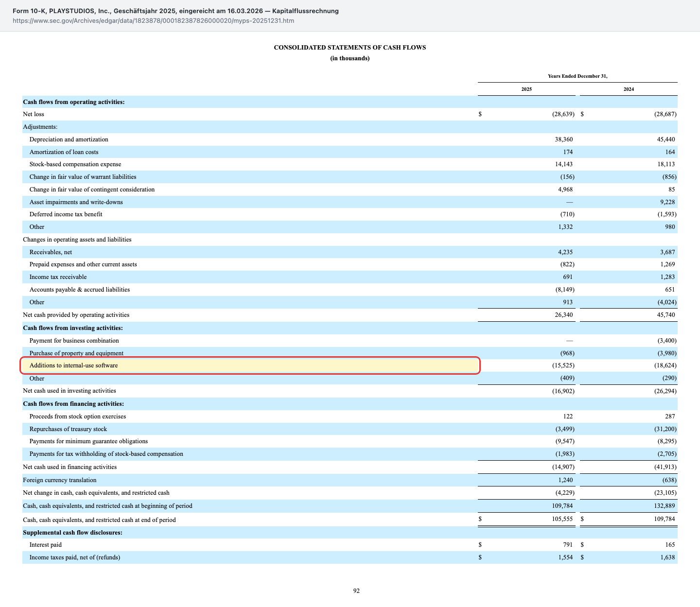Screen dimensions: 700x607
Task: Select the 2024 column header
Action: 629,89
